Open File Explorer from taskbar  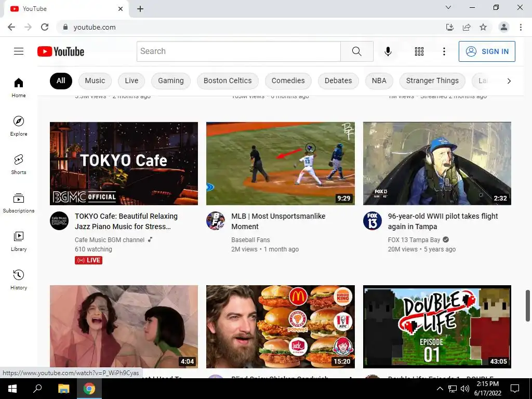63,389
